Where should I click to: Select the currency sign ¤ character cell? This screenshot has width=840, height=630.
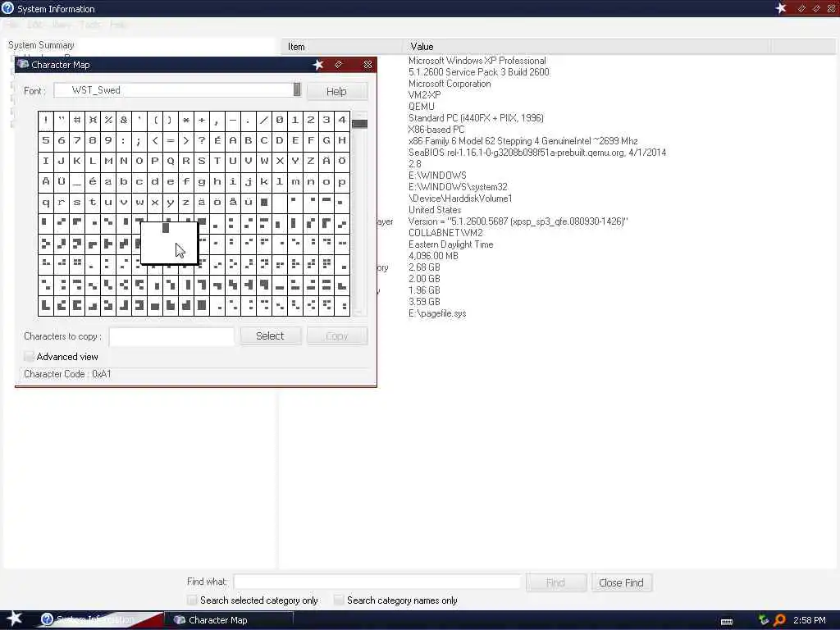pyautogui.click(x=93, y=120)
